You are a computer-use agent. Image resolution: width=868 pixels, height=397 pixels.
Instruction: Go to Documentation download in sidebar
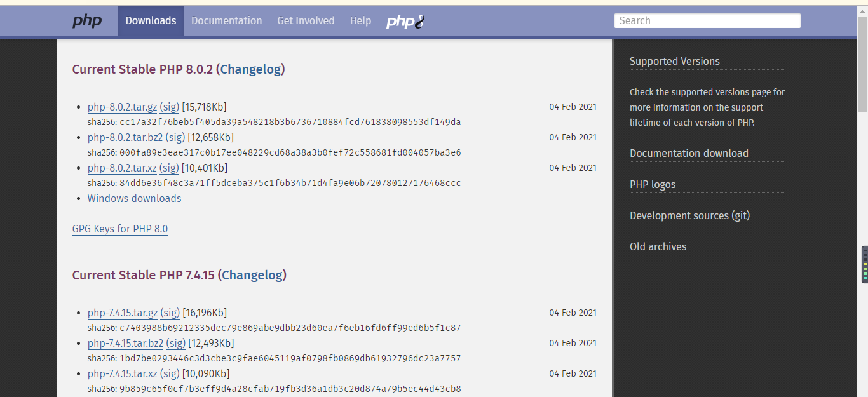point(689,153)
